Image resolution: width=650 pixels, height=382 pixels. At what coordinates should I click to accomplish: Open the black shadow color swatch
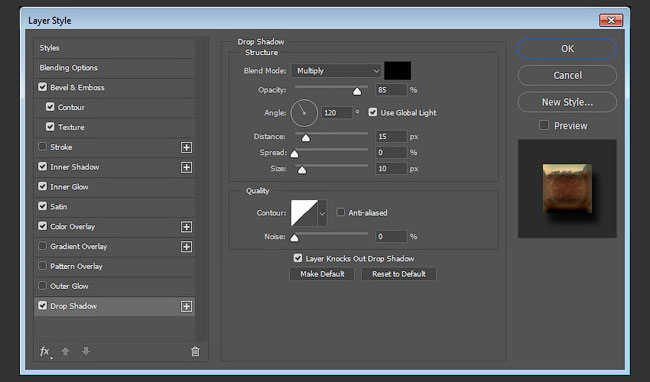tap(398, 71)
